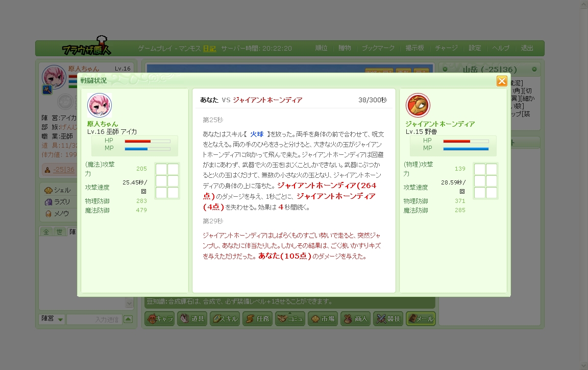Click the 火球 skill link

click(257, 134)
